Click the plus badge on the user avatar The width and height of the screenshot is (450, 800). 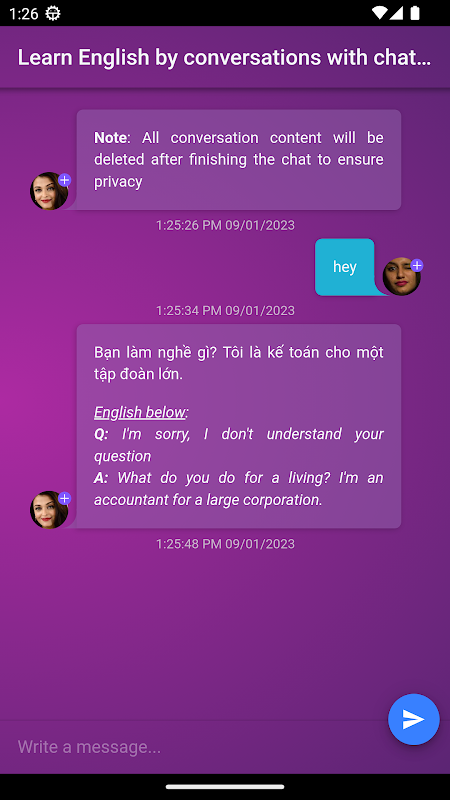pos(417,265)
